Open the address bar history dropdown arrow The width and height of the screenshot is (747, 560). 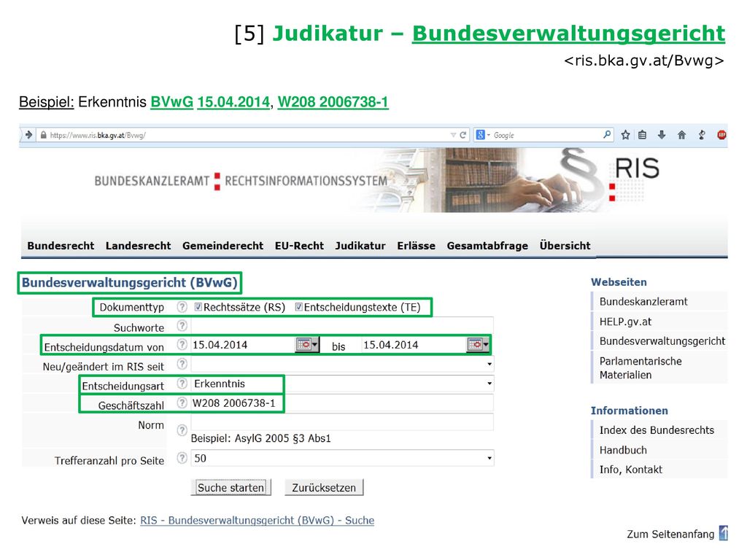click(x=453, y=135)
